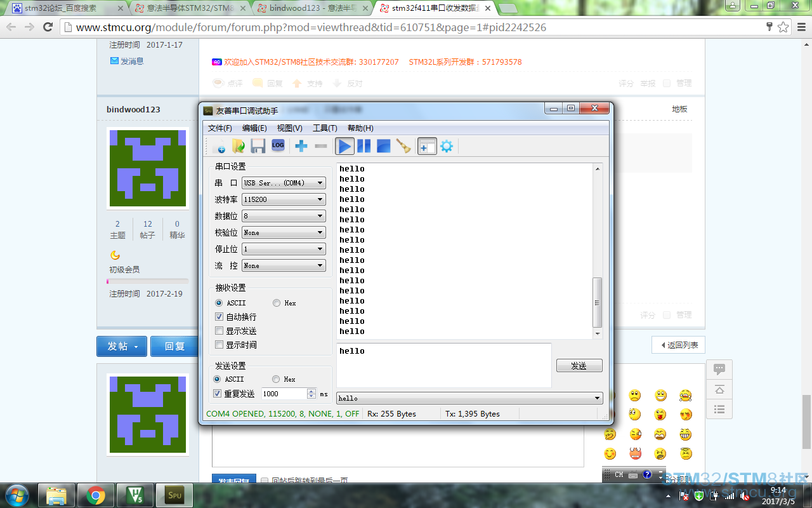Image resolution: width=812 pixels, height=508 pixels.
Task: Click the Tx: 1,395 Bytes status text
Action: click(473, 414)
